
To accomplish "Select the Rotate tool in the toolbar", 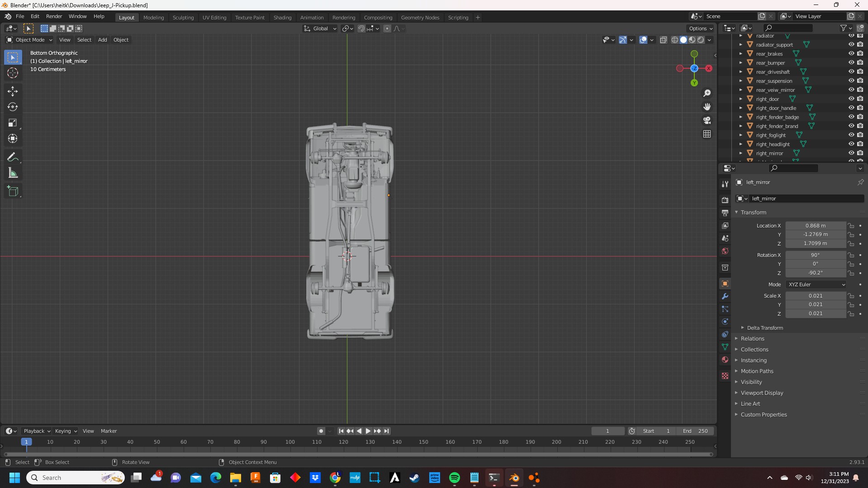I will (x=13, y=107).
